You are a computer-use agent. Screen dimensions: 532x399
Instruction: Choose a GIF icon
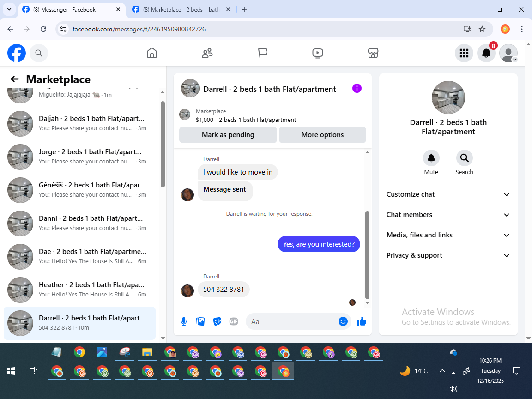(x=233, y=321)
